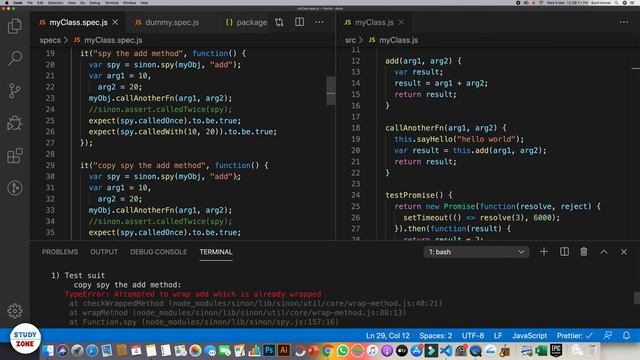Open the Run and Debug view

click(x=15, y=122)
